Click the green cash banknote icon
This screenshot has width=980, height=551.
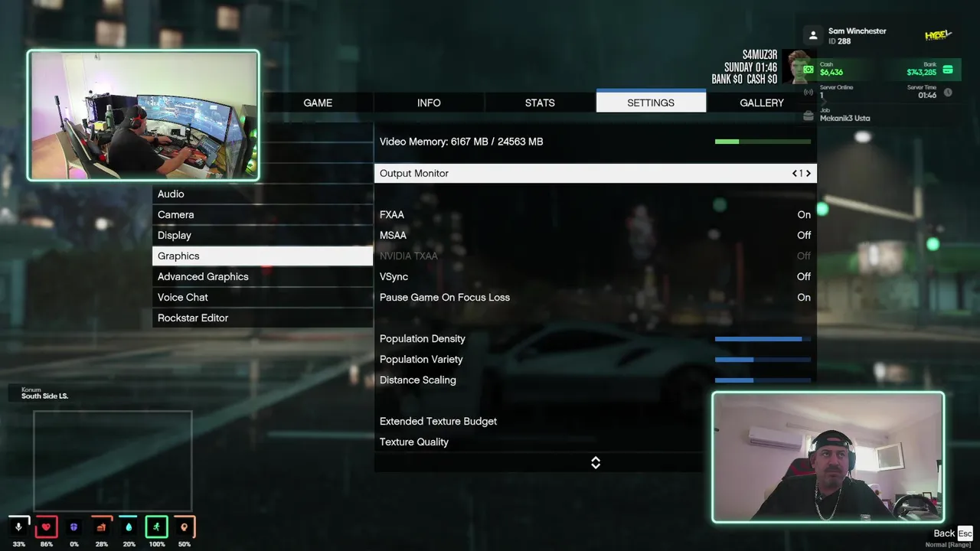(x=808, y=70)
